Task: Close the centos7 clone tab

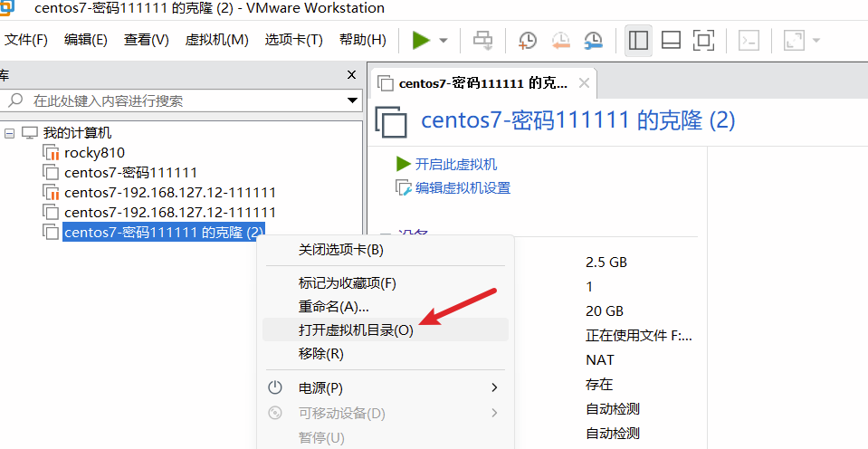Action: [x=584, y=83]
